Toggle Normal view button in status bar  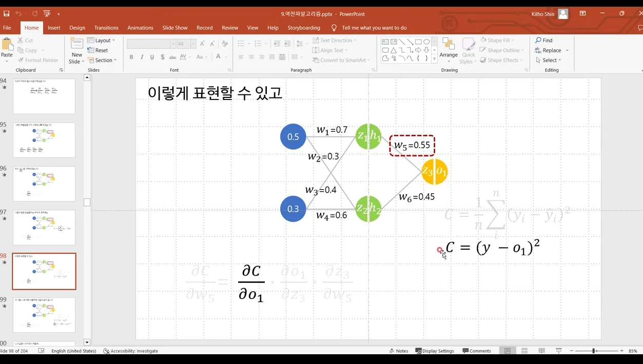[508, 351]
